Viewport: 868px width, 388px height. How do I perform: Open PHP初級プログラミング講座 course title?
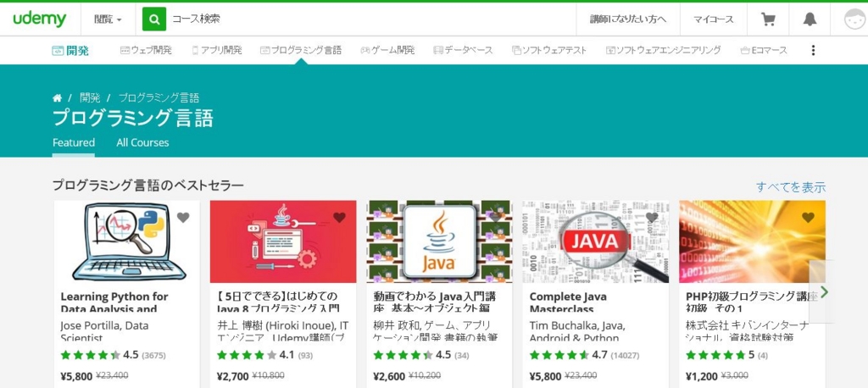coord(751,302)
